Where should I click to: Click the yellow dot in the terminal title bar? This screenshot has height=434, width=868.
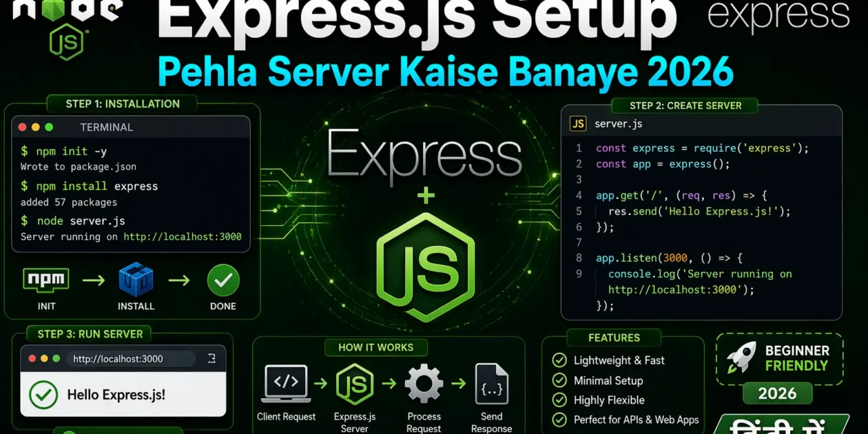tap(35, 127)
